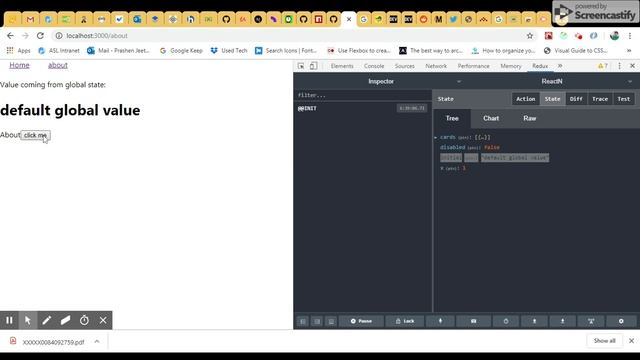Follow the Home link

(19, 65)
